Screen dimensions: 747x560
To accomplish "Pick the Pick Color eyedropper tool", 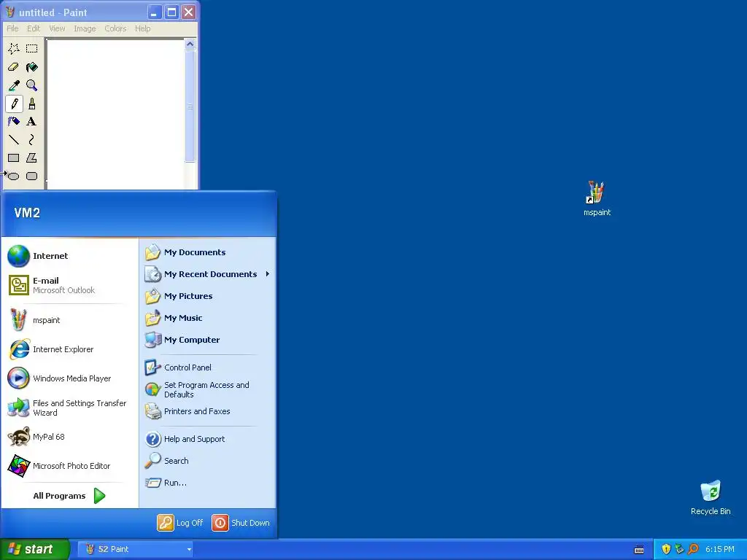I will tap(14, 86).
